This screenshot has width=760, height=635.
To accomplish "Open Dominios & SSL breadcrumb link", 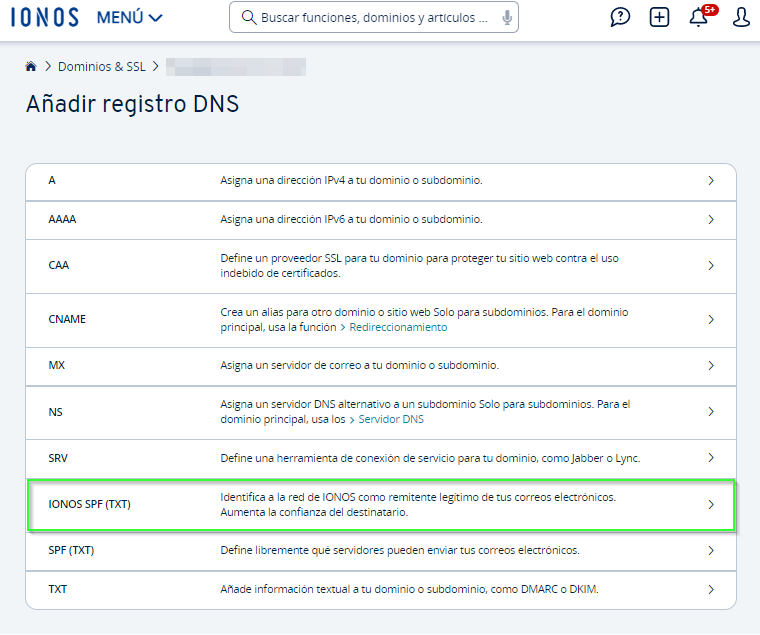I will 102,66.
